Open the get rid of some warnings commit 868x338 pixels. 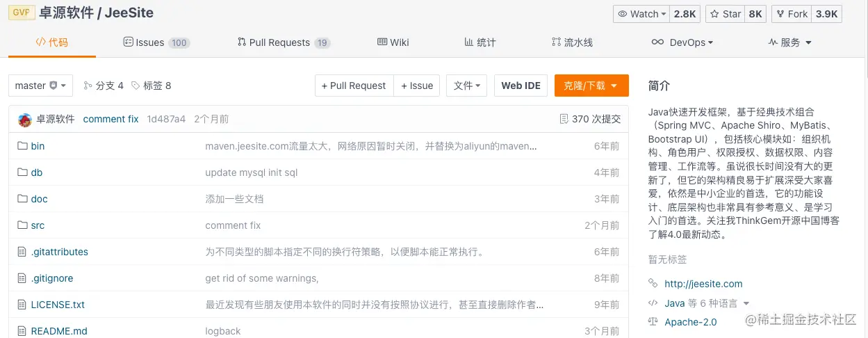(262, 278)
